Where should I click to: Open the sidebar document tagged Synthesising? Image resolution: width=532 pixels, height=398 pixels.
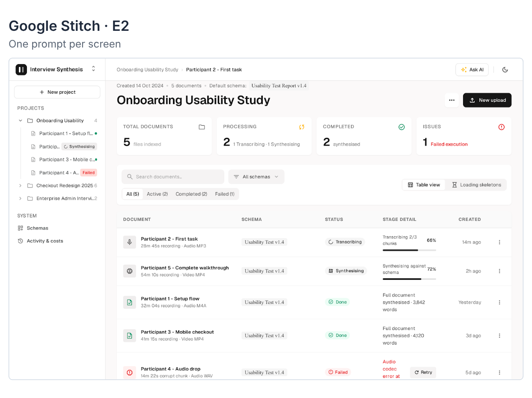click(x=64, y=146)
